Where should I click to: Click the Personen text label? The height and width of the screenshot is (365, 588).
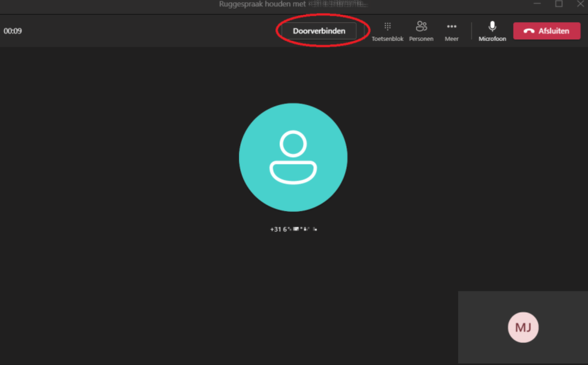point(421,39)
